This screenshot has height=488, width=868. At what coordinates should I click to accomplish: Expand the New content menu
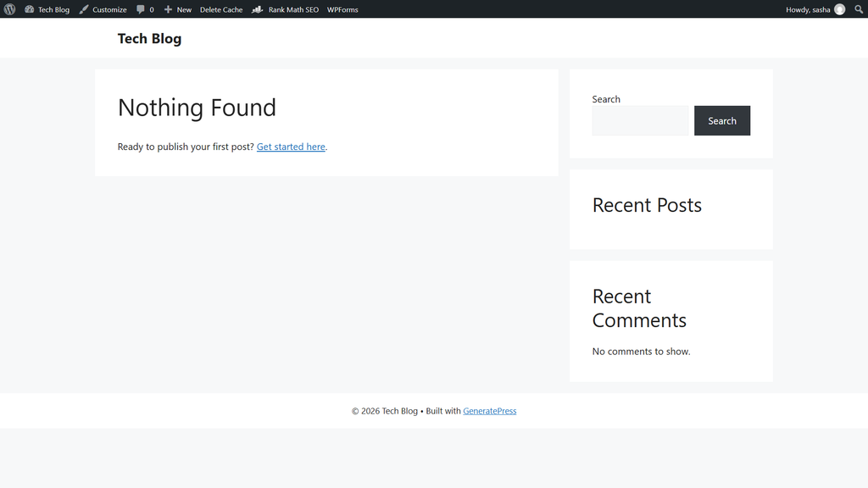(184, 9)
